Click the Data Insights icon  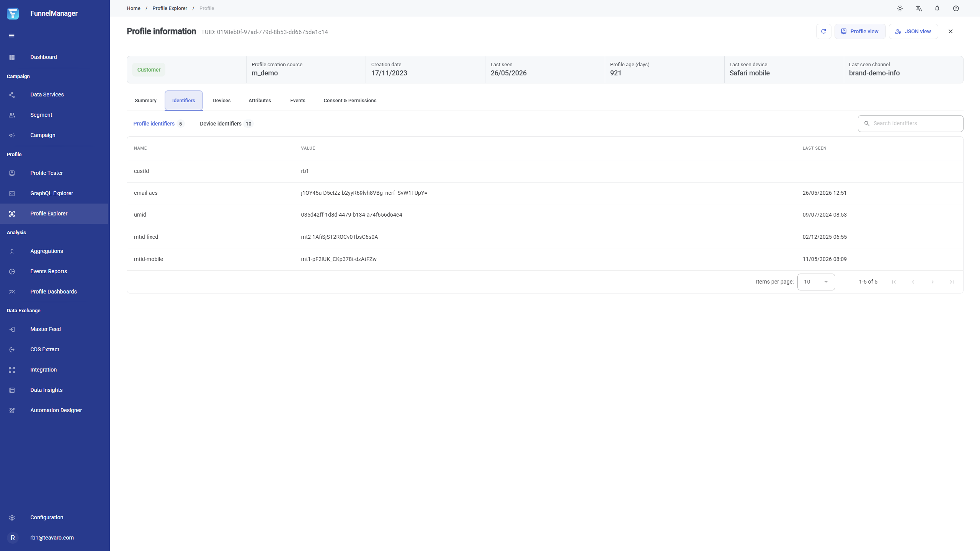12,390
